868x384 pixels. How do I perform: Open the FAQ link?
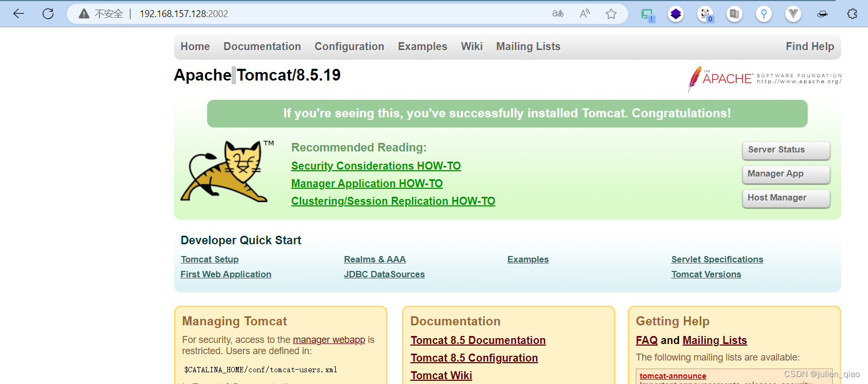[646, 340]
